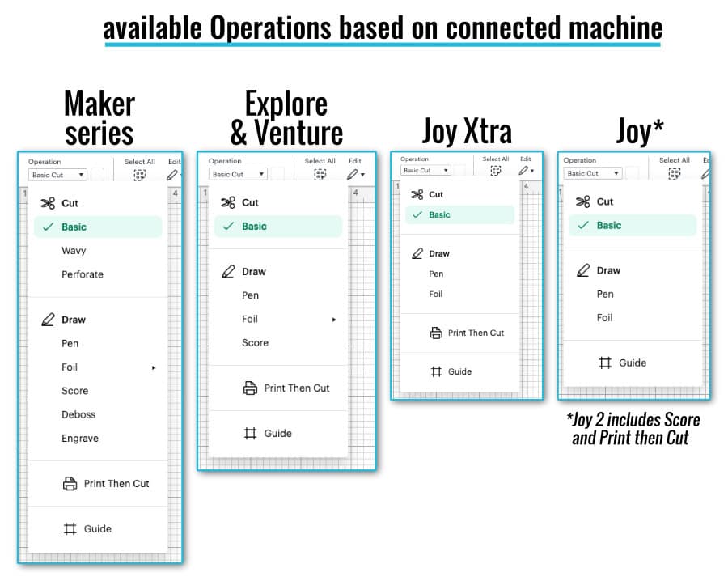Click the scissors Cut icon in the Joy panel
The width and height of the screenshot is (728, 581).
coord(582,201)
